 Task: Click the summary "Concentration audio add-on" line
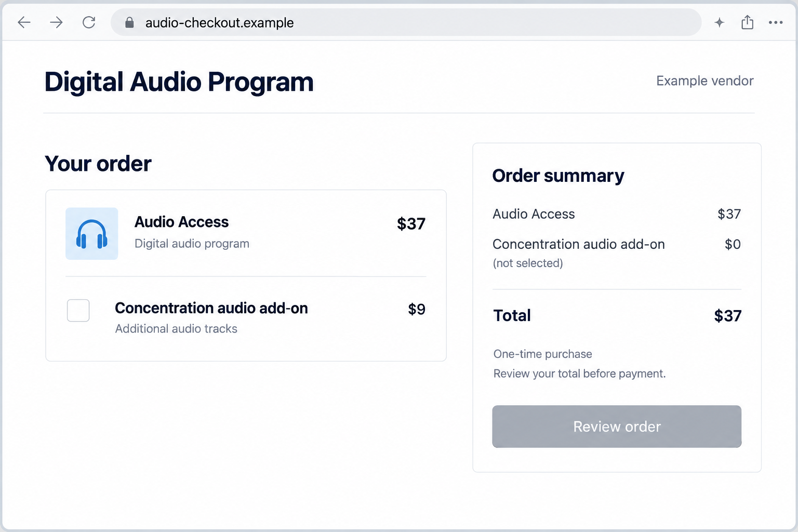[x=578, y=244]
